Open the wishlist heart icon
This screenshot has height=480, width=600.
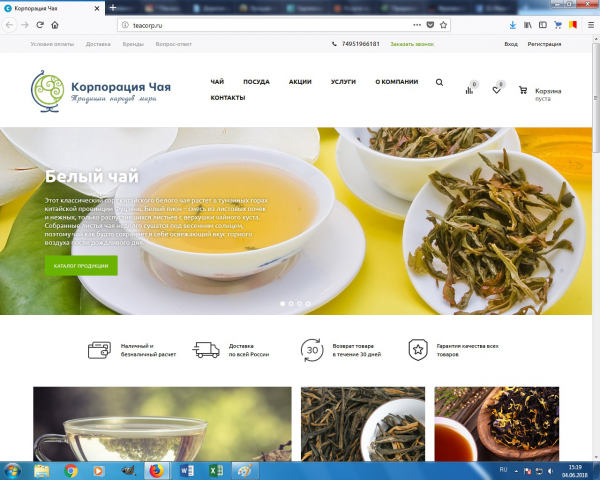(496, 90)
